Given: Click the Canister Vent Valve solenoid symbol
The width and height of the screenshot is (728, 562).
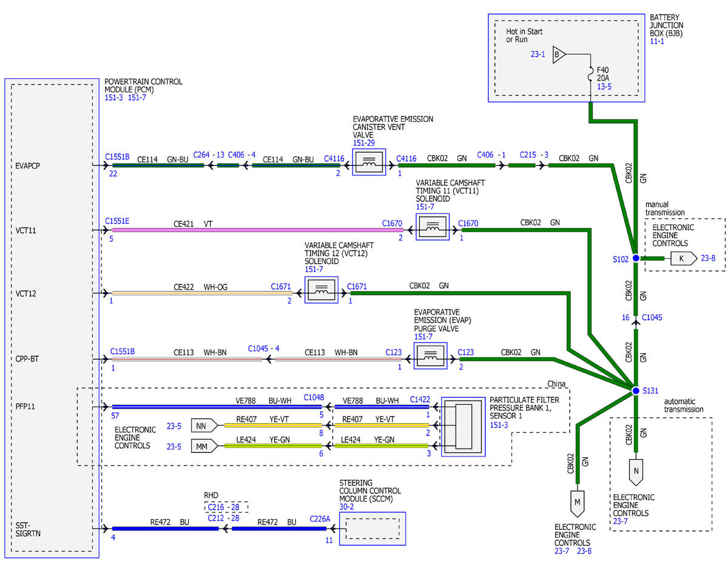Looking at the screenshot, I should [369, 163].
